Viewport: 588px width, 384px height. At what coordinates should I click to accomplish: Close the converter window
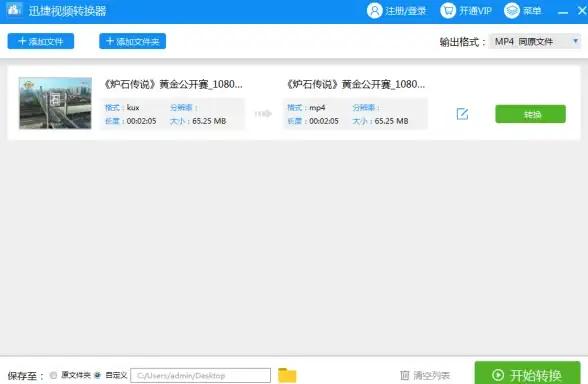coord(582,10)
